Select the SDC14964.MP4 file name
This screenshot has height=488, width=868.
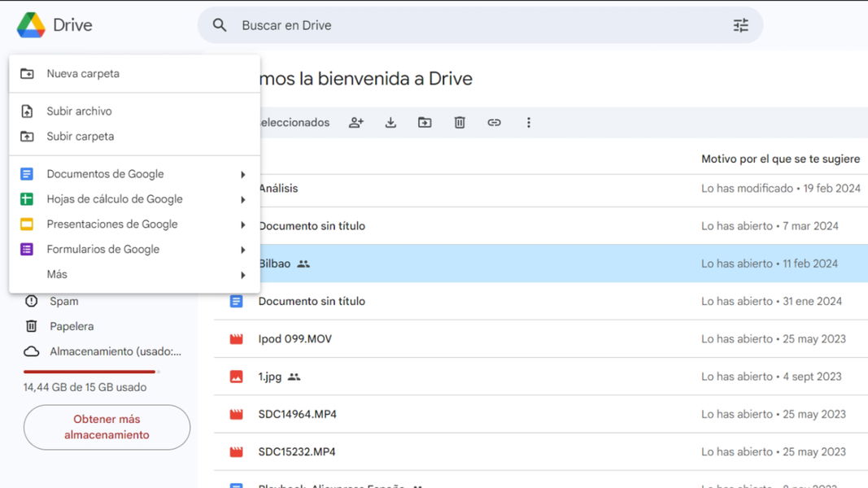(297, 414)
